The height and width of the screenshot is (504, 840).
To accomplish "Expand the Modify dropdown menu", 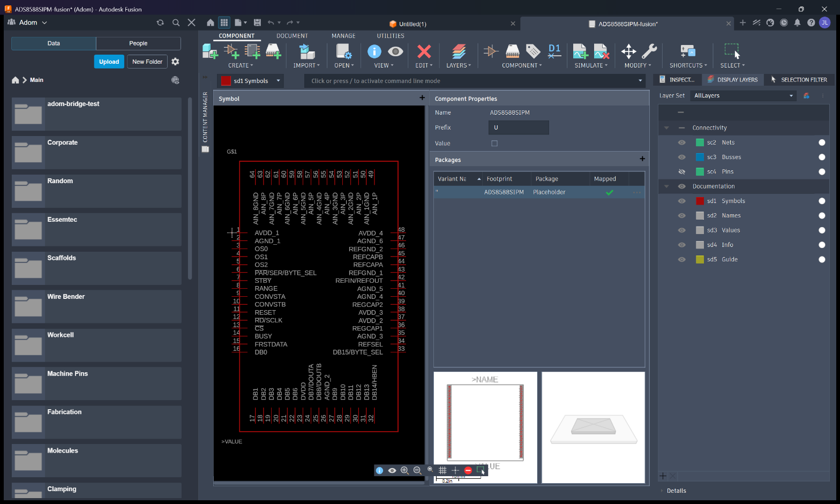I will pos(637,65).
